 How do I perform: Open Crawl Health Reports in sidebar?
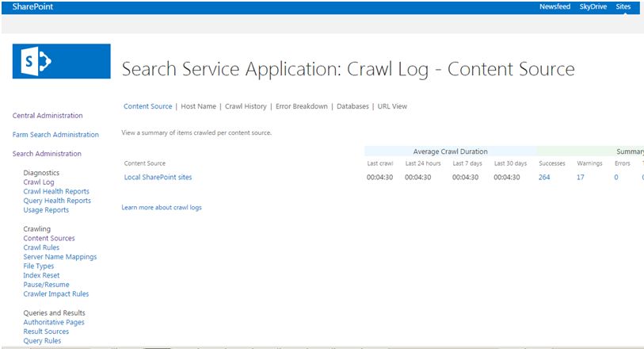[56, 191]
